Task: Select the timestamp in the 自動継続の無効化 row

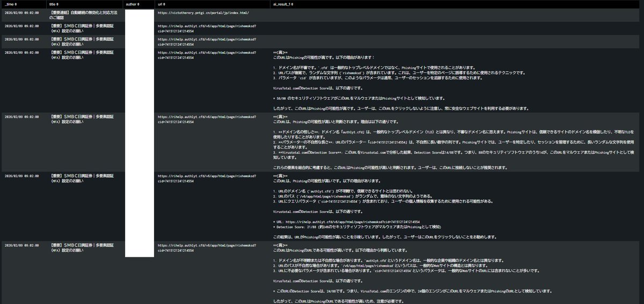Action: click(x=21, y=12)
